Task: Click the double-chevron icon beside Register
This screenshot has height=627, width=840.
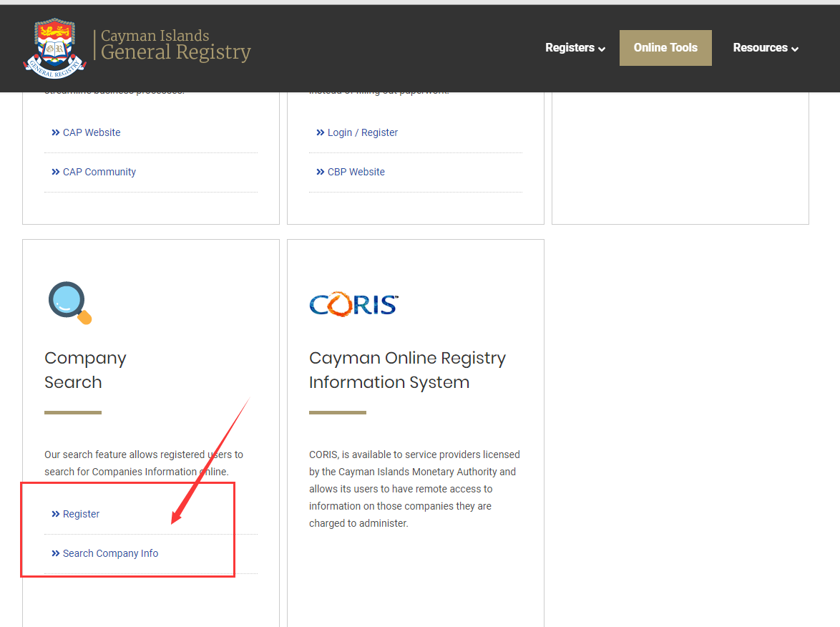Action: (56, 514)
